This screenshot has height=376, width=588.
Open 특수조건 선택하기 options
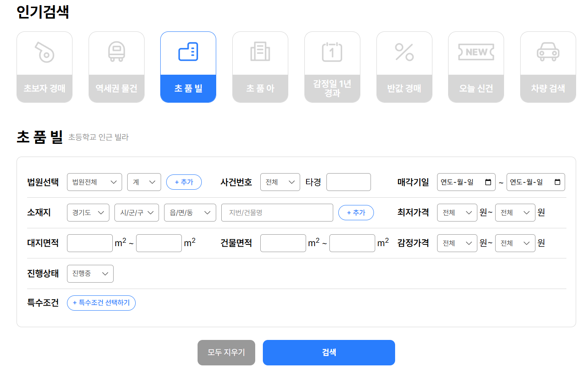pyautogui.click(x=101, y=303)
